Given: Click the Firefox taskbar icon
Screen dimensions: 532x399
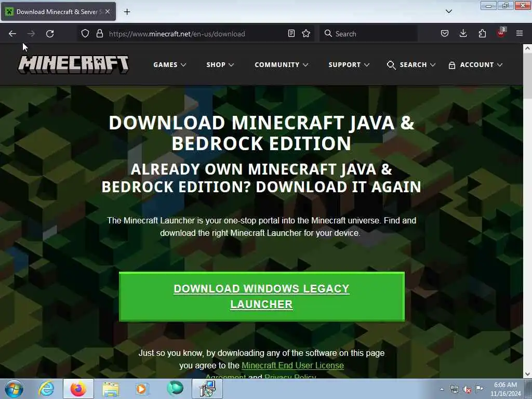Looking at the screenshot, I should (x=78, y=389).
